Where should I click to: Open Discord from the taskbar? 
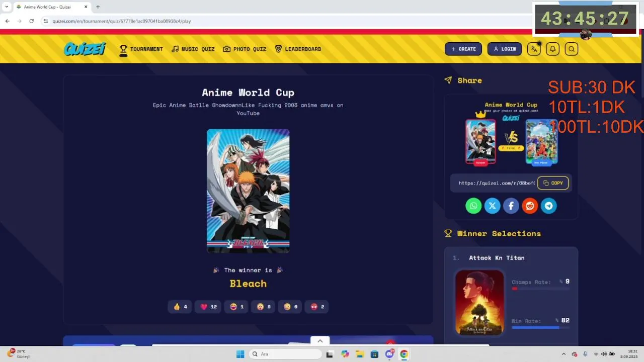point(389,354)
